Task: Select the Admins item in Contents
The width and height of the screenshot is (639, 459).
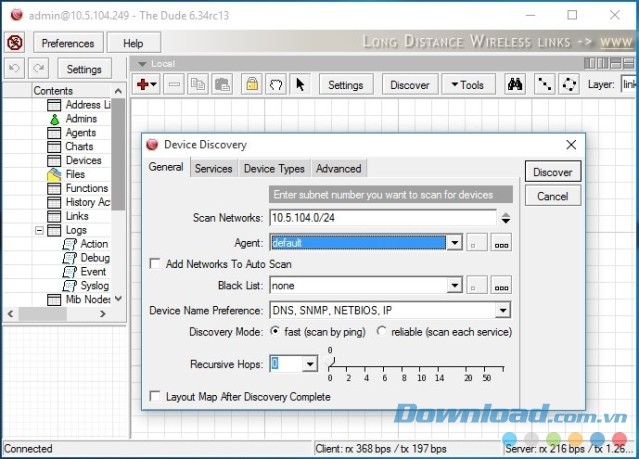Action: (x=81, y=118)
